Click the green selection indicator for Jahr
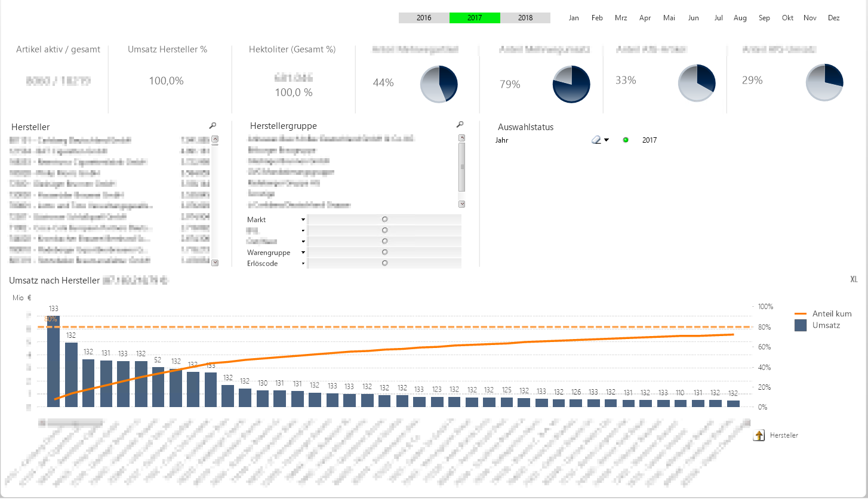Image resolution: width=868 pixels, height=499 pixels. pyautogui.click(x=626, y=140)
